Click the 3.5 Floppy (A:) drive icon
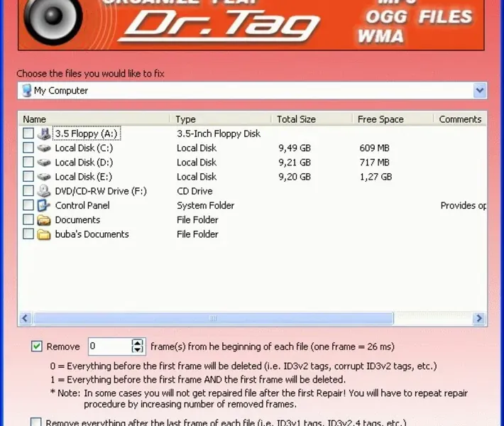The image size is (504, 426). click(x=44, y=133)
